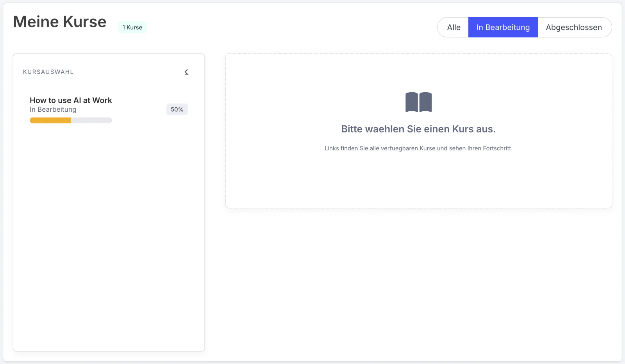Viewport: 625px width, 364px height.
Task: Click the hint text starting Links finden Sie
Action: tap(418, 148)
